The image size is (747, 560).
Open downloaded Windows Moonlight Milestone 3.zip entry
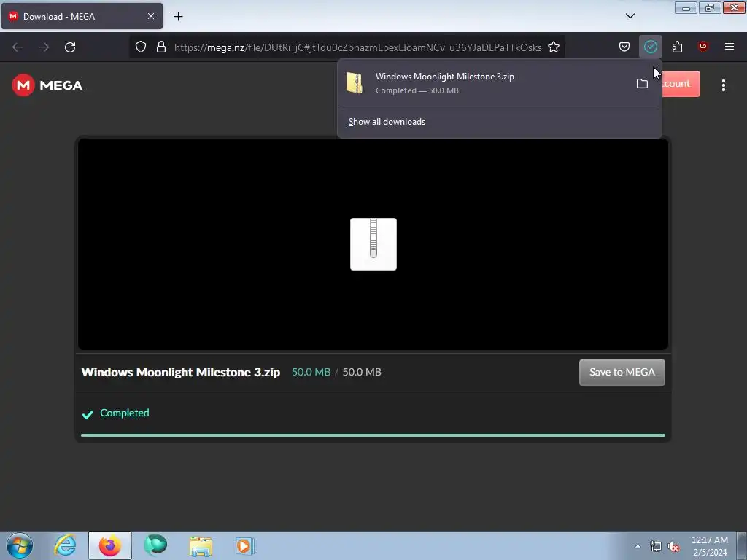click(485, 83)
